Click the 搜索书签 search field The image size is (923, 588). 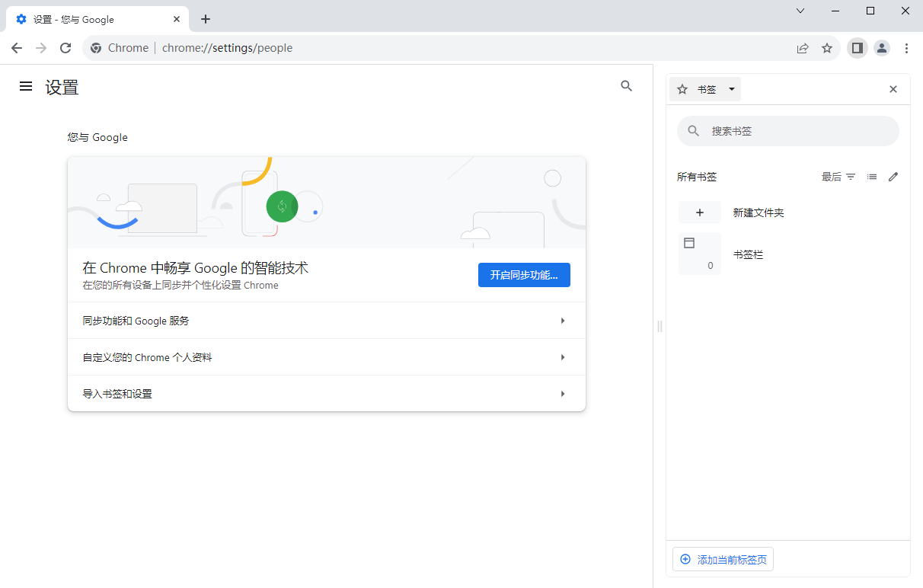788,131
